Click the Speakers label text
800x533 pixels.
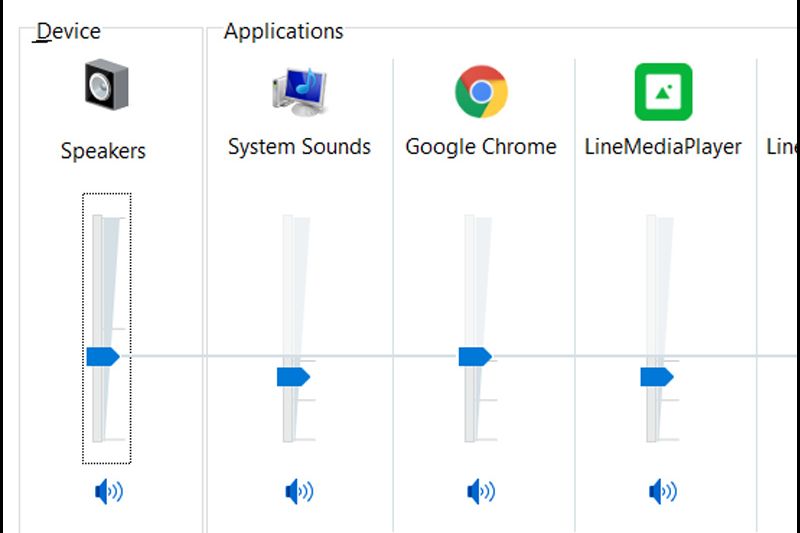point(103,151)
